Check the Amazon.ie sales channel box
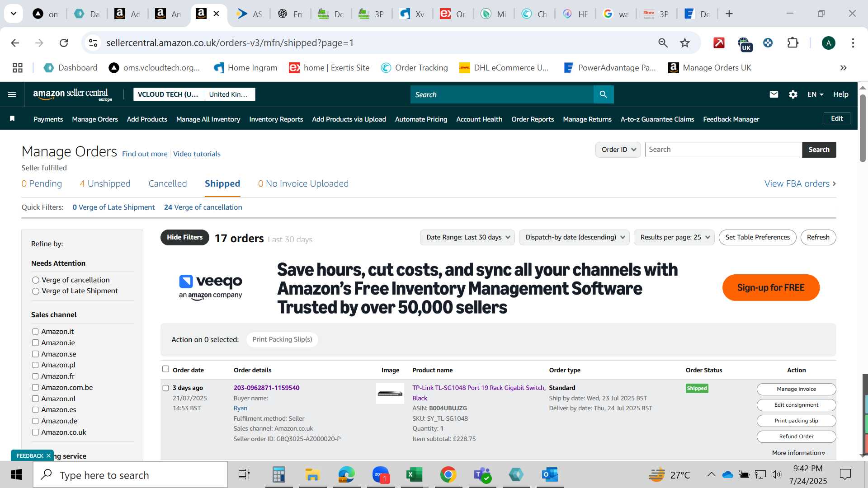The image size is (868, 488). tap(35, 343)
